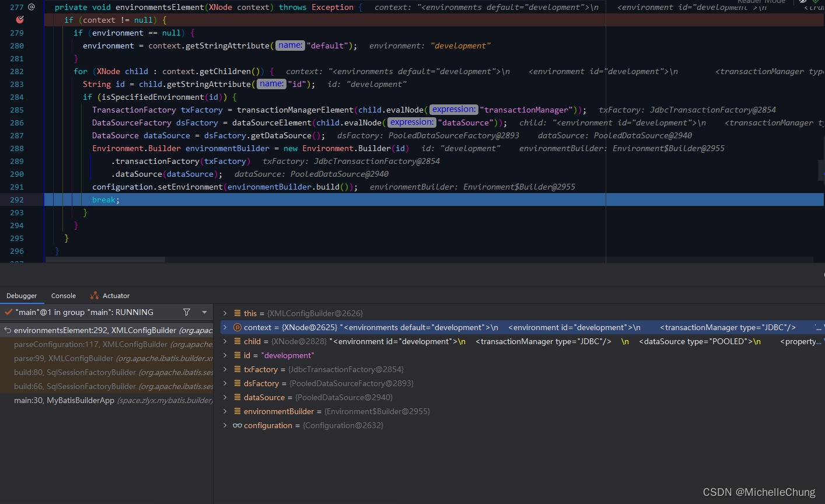The image size is (825, 504).
Task: Click configuration.setEnvironment on line 291
Action: click(158, 187)
